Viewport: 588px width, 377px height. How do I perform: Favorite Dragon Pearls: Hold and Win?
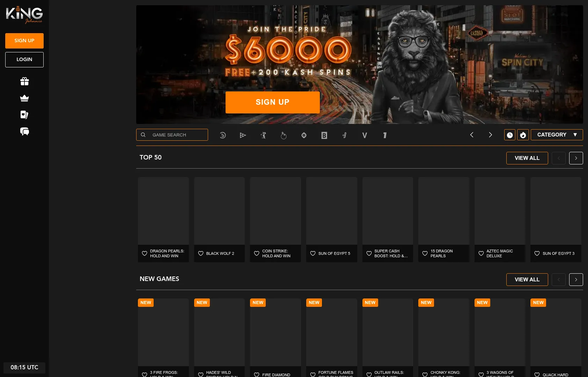[x=145, y=253]
